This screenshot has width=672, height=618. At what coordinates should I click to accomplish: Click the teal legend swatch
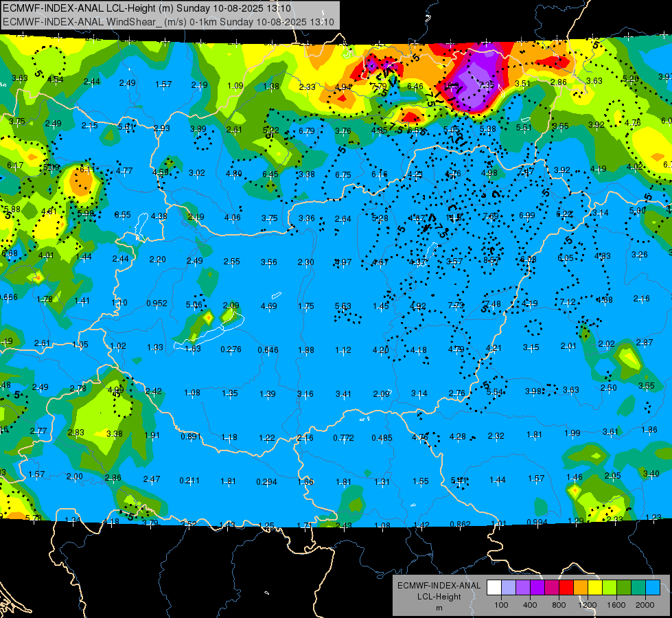point(638,588)
